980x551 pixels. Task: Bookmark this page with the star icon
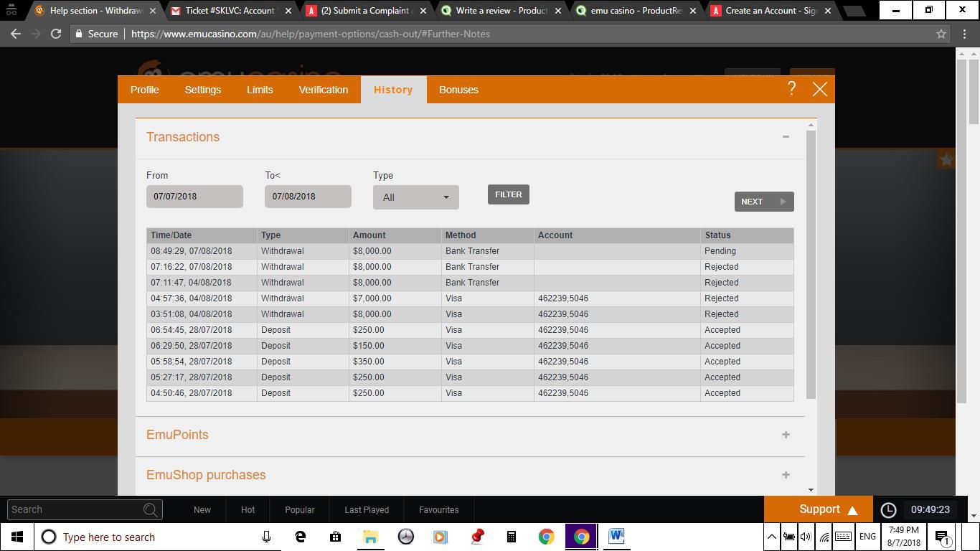pyautogui.click(x=941, y=34)
